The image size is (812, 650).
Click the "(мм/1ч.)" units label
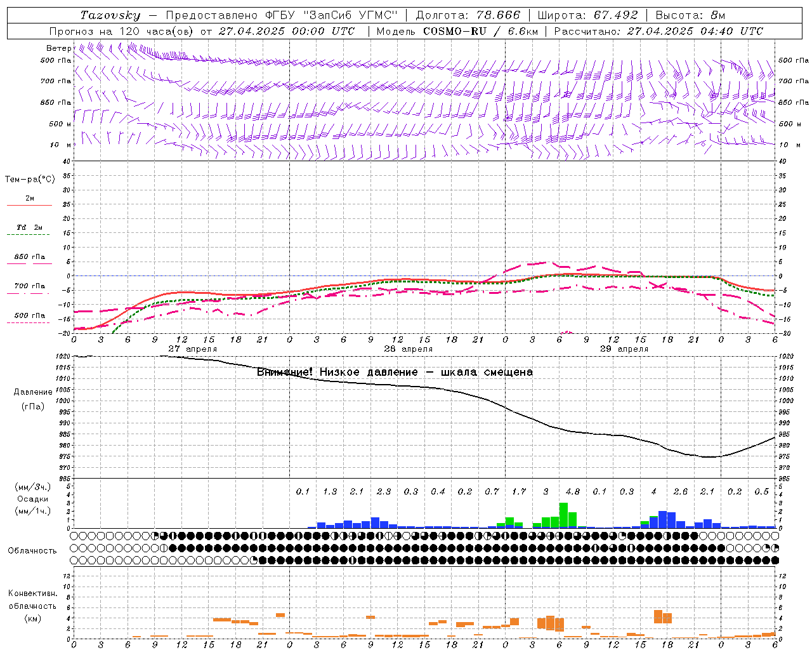tap(33, 511)
